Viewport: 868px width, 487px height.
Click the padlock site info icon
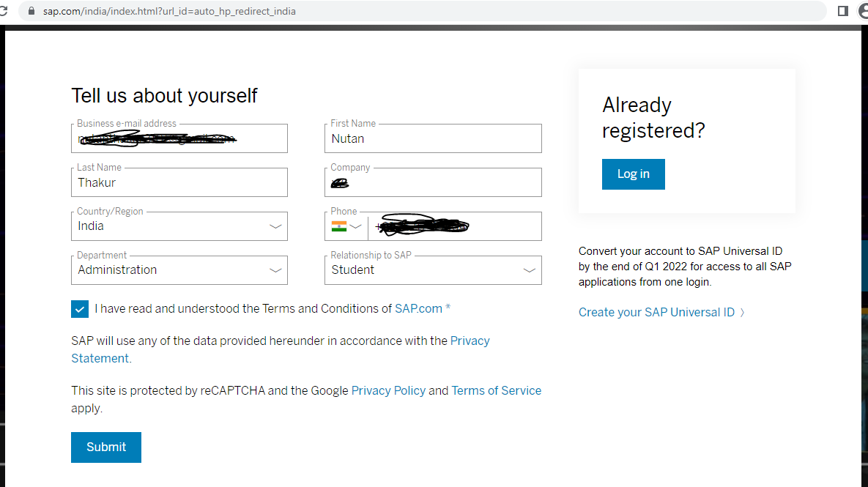31,11
